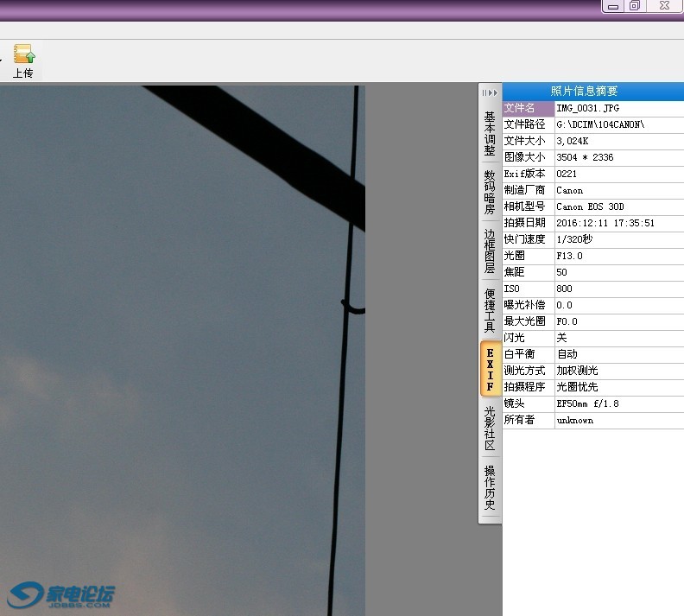The width and height of the screenshot is (684, 616).
Task: Click the 文件路径 label
Action: [524, 124]
